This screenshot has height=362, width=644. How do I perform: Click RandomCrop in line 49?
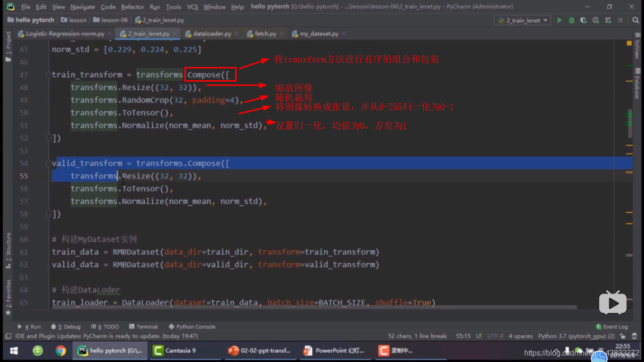coord(146,100)
